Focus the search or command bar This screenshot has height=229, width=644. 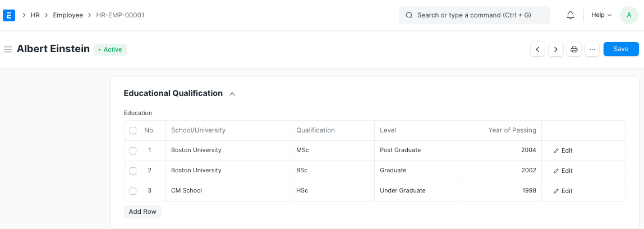click(474, 15)
